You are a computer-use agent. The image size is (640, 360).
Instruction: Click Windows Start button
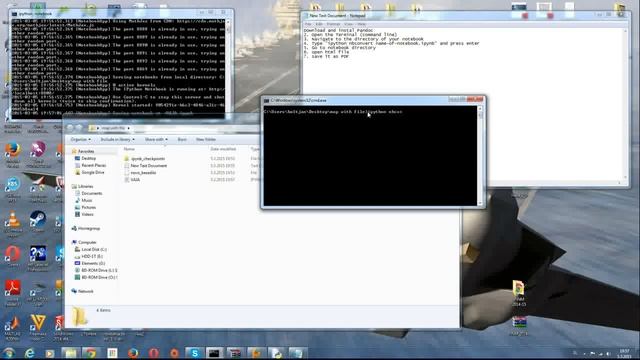(x=8, y=353)
